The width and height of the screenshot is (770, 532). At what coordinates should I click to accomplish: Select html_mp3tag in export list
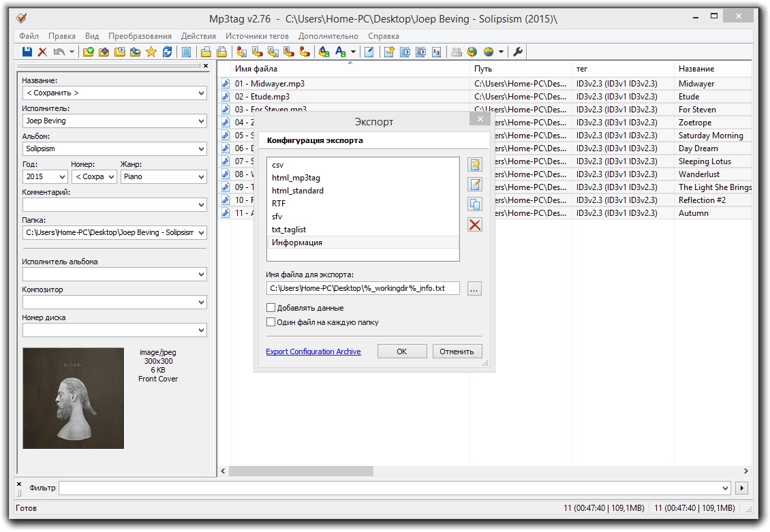point(363,178)
